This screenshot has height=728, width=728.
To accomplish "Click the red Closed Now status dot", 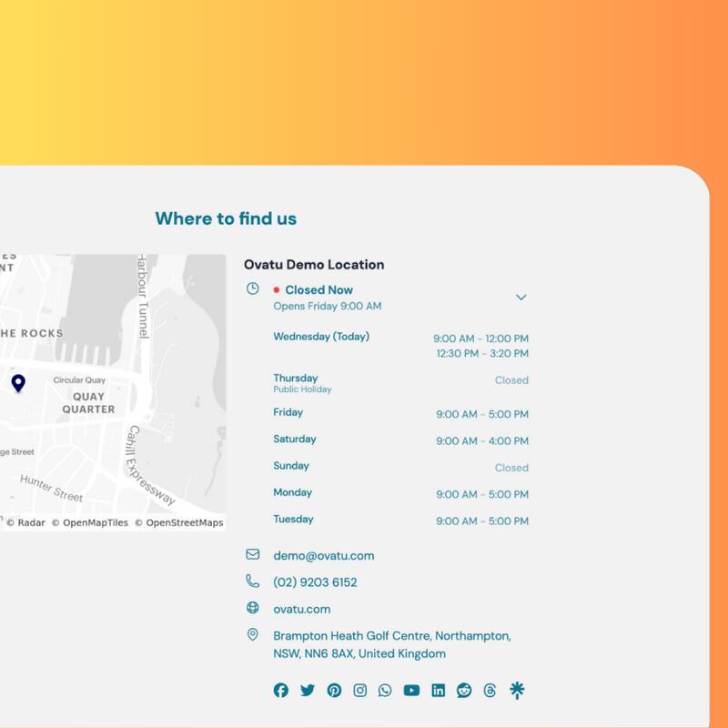I will click(x=278, y=290).
